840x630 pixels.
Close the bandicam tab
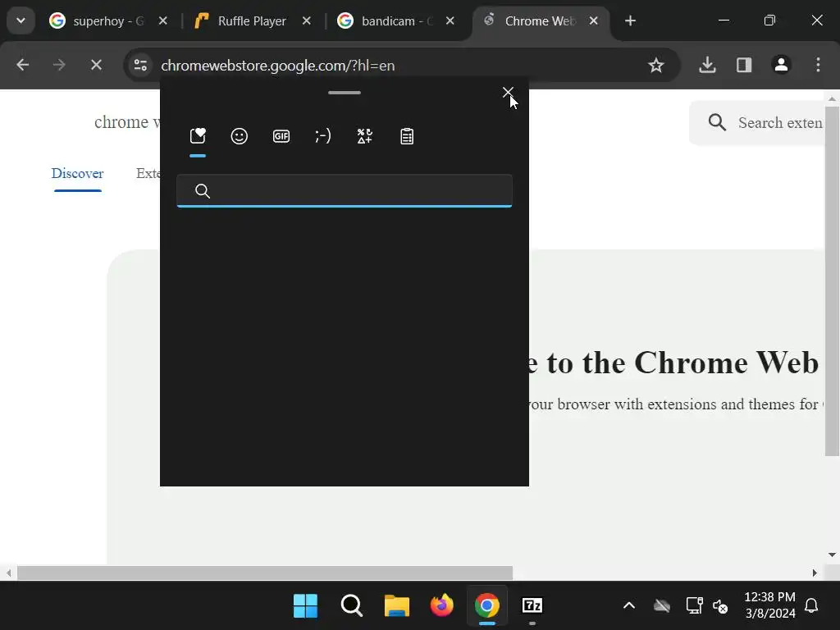pyautogui.click(x=450, y=21)
